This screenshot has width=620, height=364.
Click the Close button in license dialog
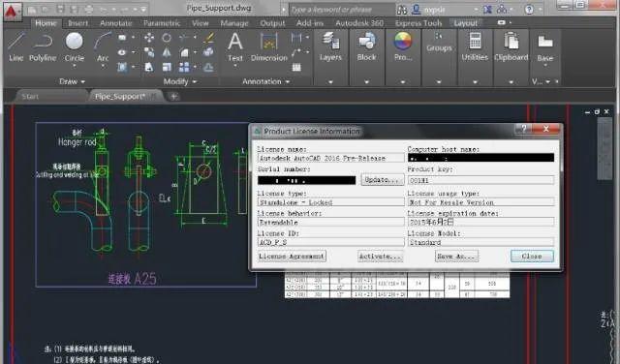pyautogui.click(x=532, y=257)
